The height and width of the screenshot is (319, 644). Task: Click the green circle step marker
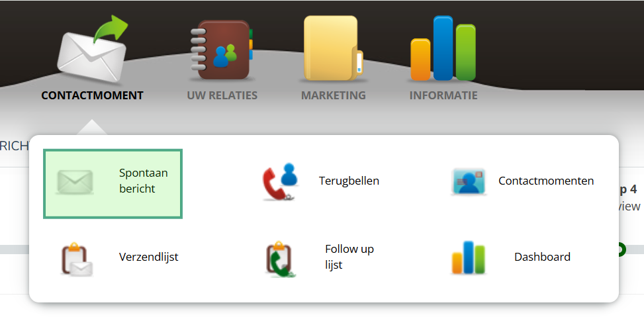[x=620, y=250]
